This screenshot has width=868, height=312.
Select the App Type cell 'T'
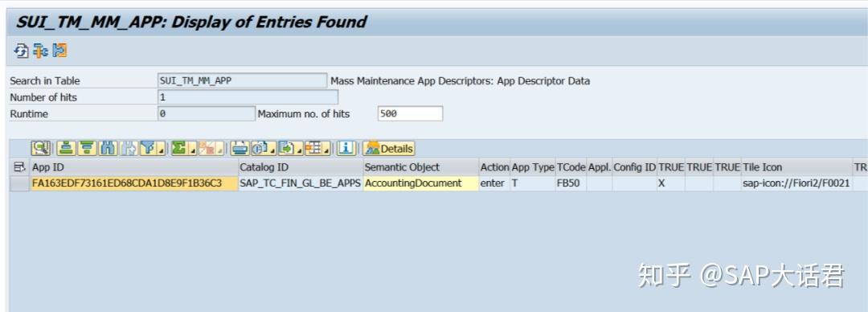click(x=533, y=183)
